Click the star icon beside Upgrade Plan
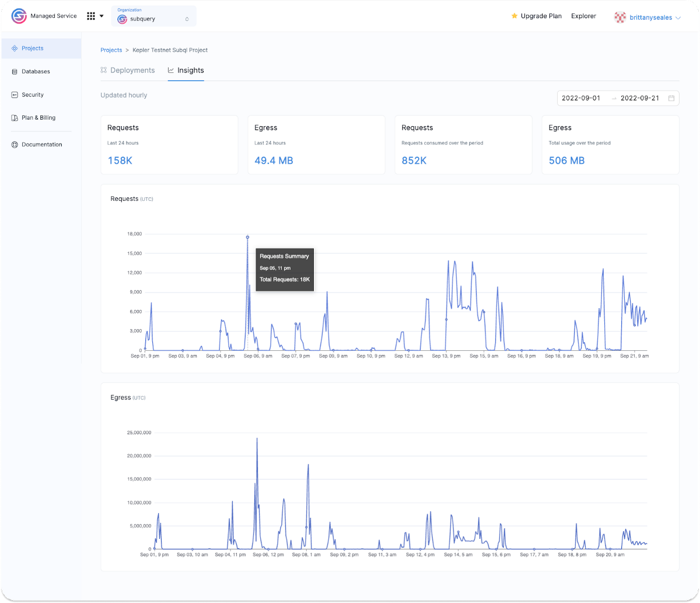This screenshot has width=700, height=603. 514,16
